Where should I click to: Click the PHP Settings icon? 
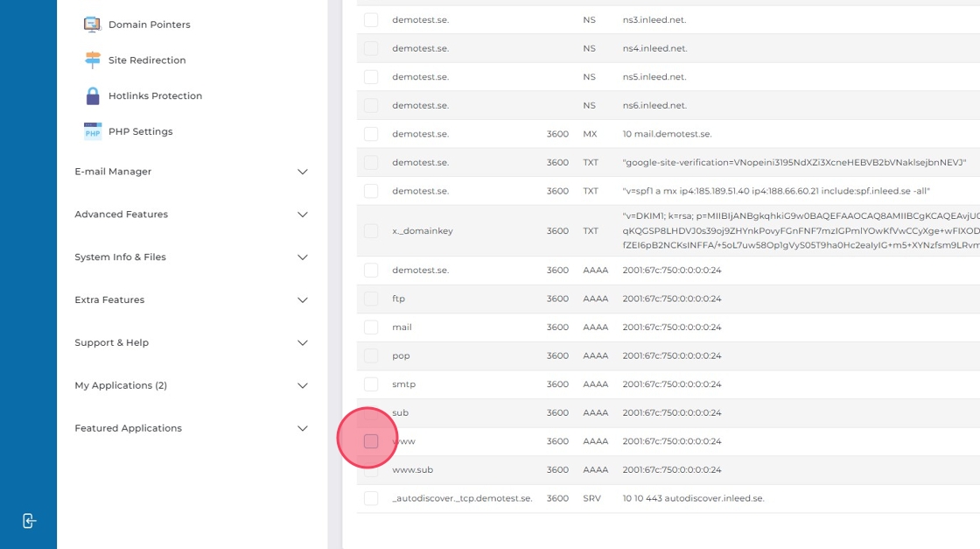click(x=93, y=131)
